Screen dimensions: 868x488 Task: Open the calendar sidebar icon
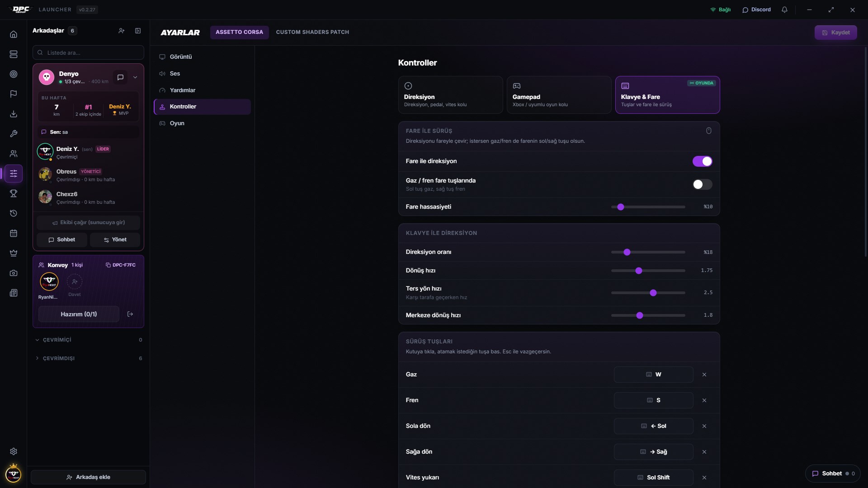click(14, 233)
